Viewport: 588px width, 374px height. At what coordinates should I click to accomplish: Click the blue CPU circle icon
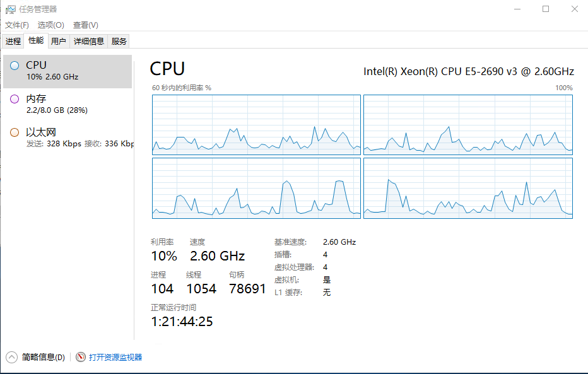point(15,66)
